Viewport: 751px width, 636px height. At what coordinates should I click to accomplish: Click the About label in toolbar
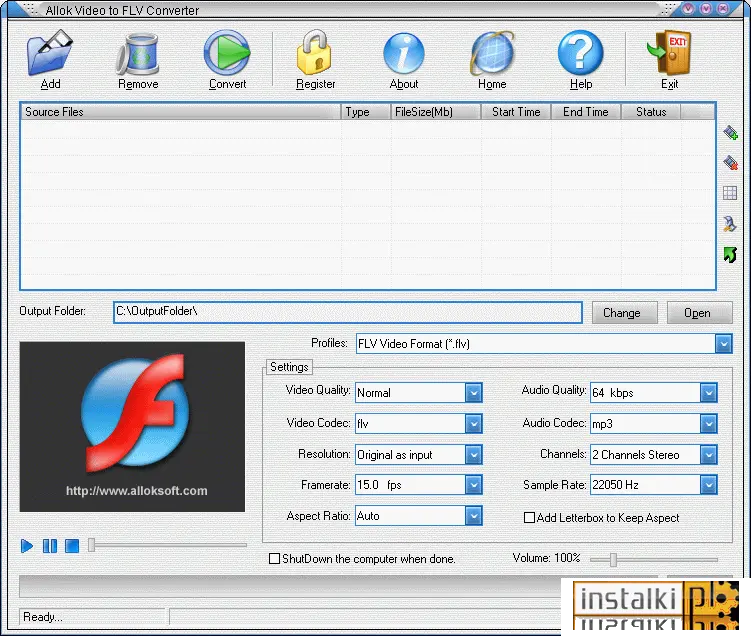(404, 84)
